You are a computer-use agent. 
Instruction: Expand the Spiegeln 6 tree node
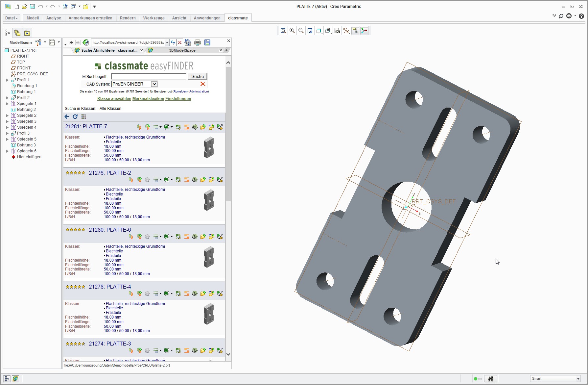[7, 151]
